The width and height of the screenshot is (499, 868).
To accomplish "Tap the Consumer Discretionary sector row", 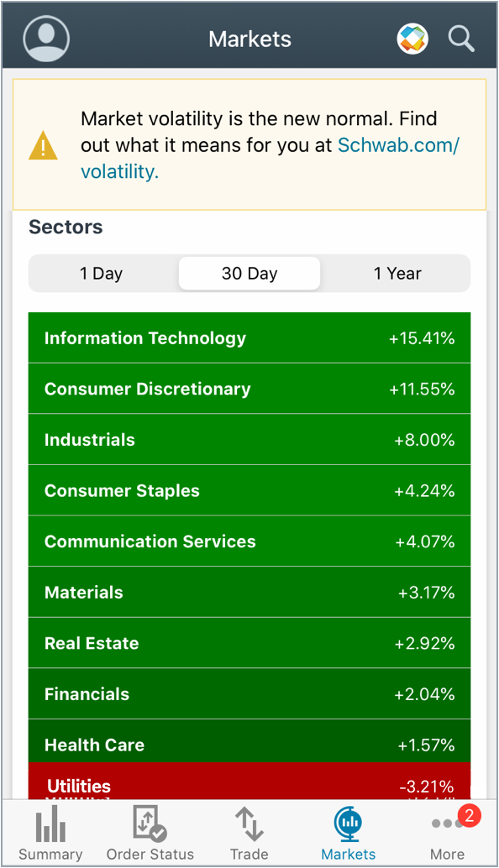I will pyautogui.click(x=249, y=389).
